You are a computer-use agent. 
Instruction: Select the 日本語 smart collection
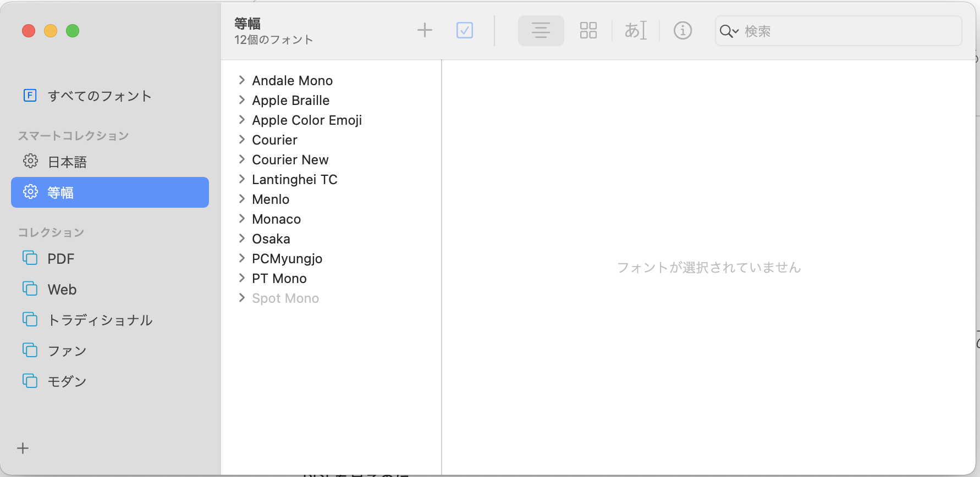(67, 162)
